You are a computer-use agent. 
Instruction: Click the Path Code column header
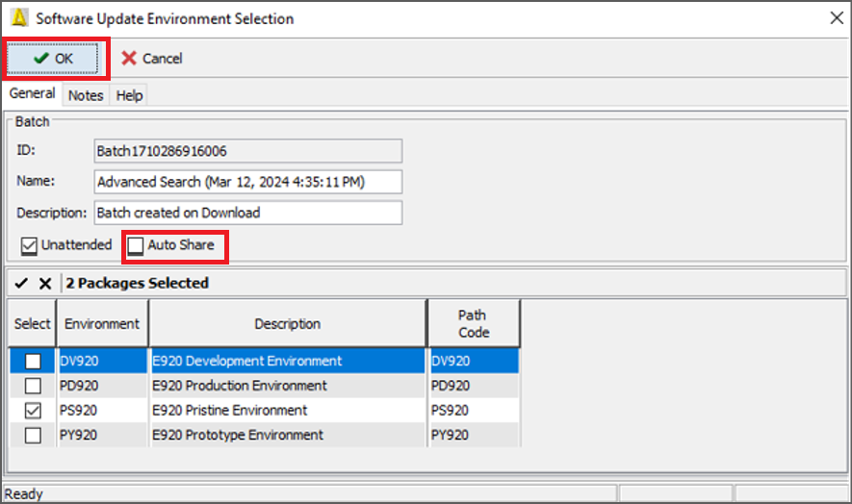click(474, 324)
